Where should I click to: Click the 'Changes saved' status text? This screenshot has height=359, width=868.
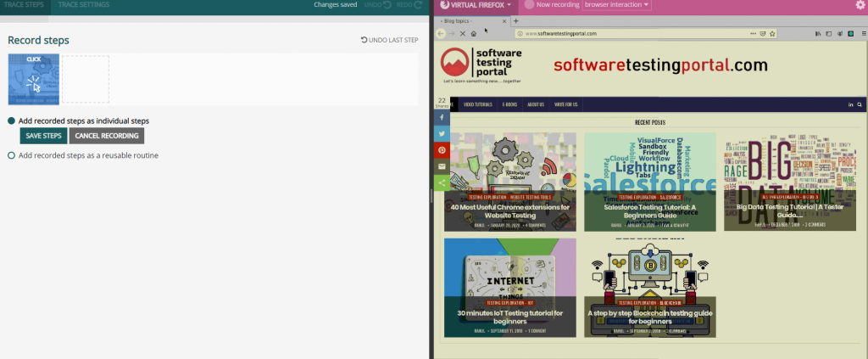(336, 5)
